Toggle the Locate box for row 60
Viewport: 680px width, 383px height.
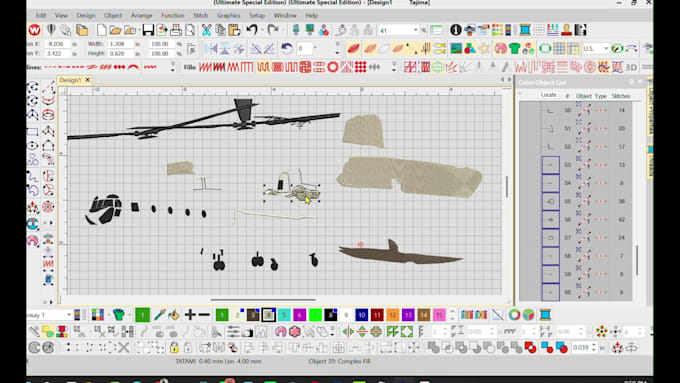coord(550,292)
